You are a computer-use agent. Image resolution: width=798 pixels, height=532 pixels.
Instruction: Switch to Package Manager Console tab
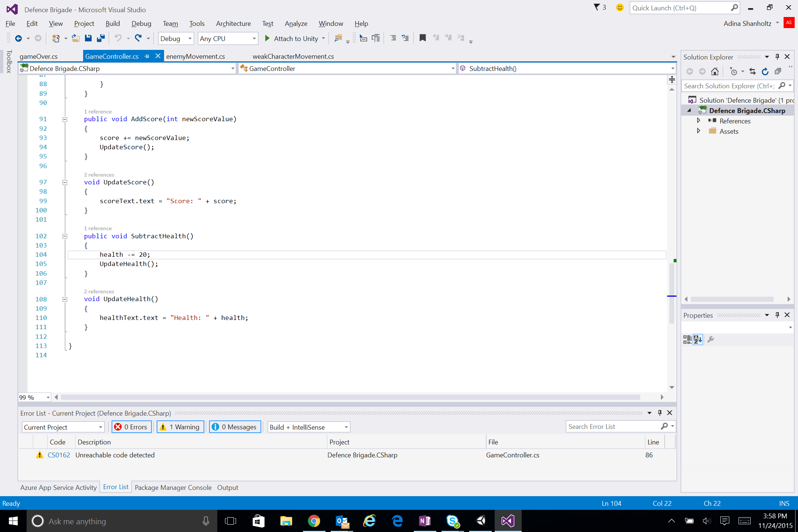(x=173, y=487)
